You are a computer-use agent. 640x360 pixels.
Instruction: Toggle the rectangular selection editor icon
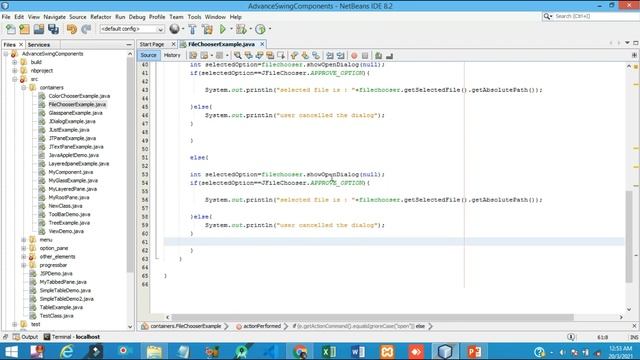281,56
